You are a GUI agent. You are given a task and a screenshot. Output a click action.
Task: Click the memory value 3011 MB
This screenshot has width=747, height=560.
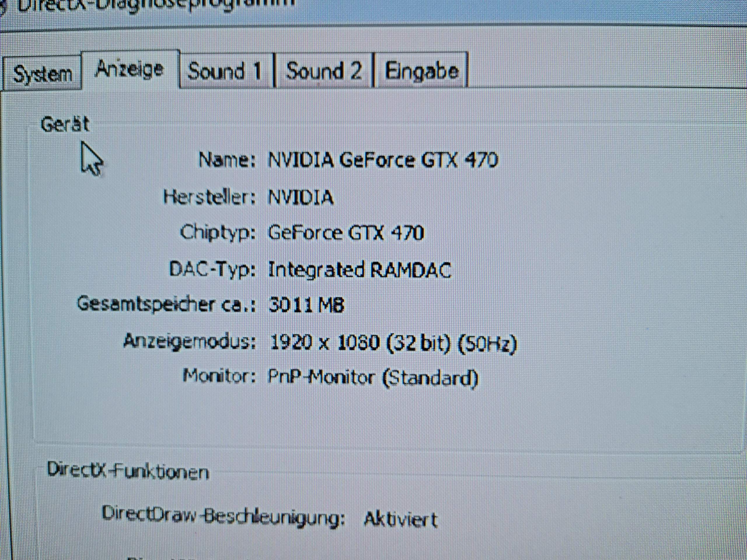pos(307,305)
